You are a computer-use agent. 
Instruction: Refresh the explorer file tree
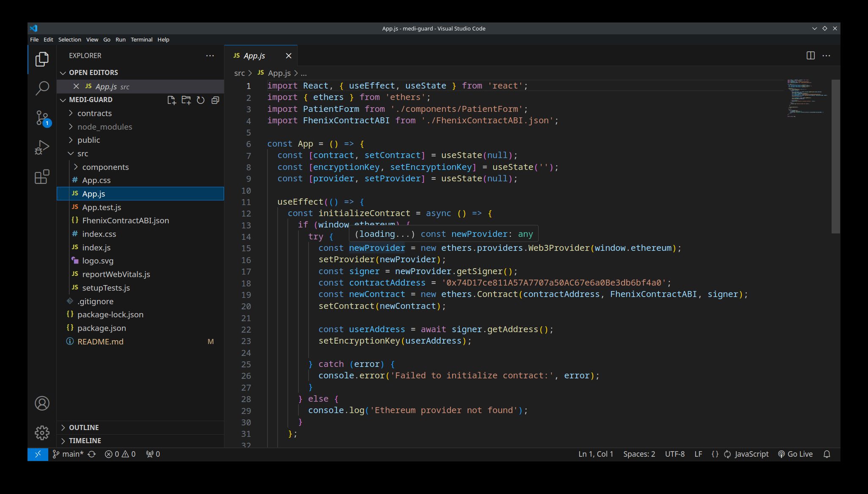[x=201, y=100]
